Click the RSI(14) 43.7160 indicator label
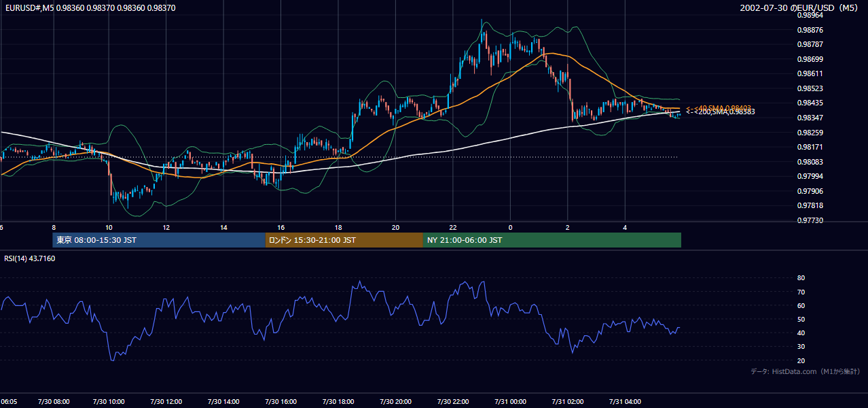This screenshot has height=408, width=868. point(30,258)
